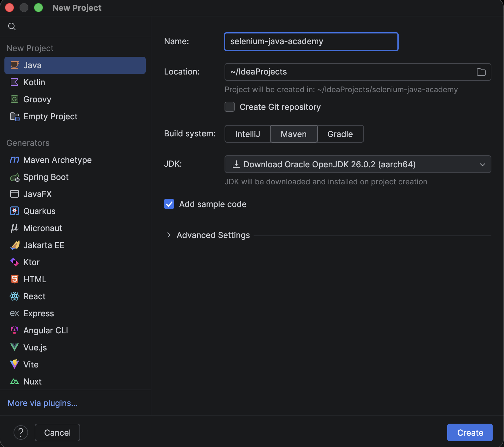The height and width of the screenshot is (447, 504).
Task: Click the Nuxt mountain icon
Action: click(x=15, y=381)
